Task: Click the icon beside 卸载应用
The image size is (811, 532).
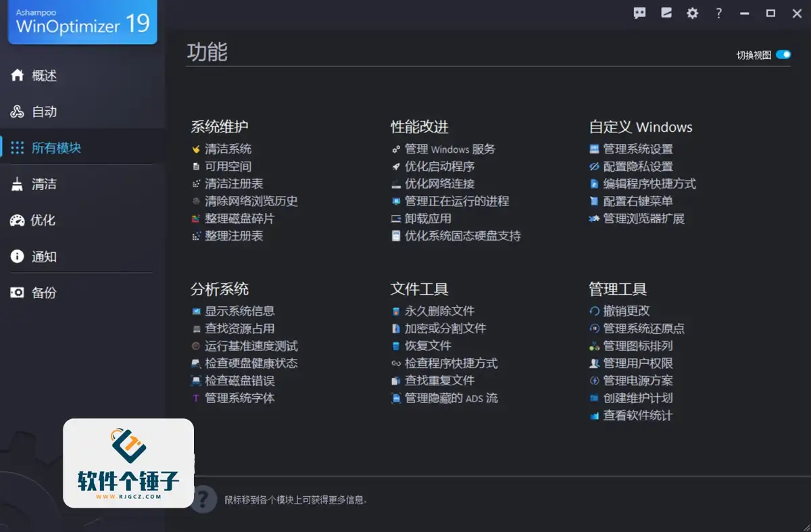Action: pos(396,219)
